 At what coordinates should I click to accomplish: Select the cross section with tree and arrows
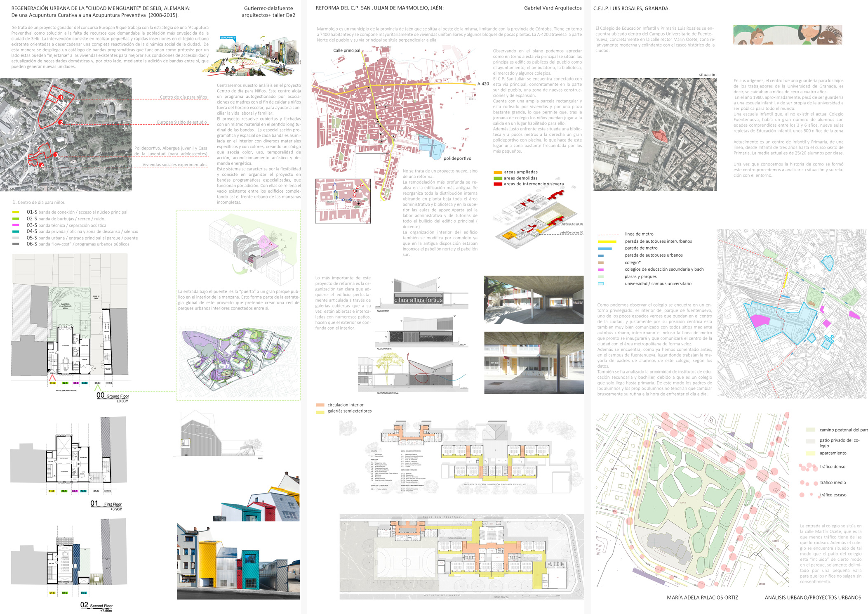tap(413, 373)
